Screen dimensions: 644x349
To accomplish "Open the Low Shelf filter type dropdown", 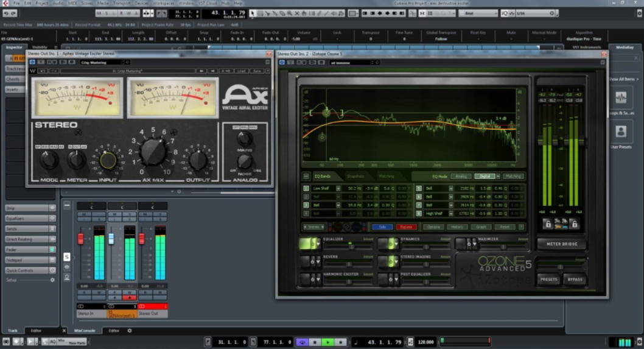I will click(x=338, y=188).
